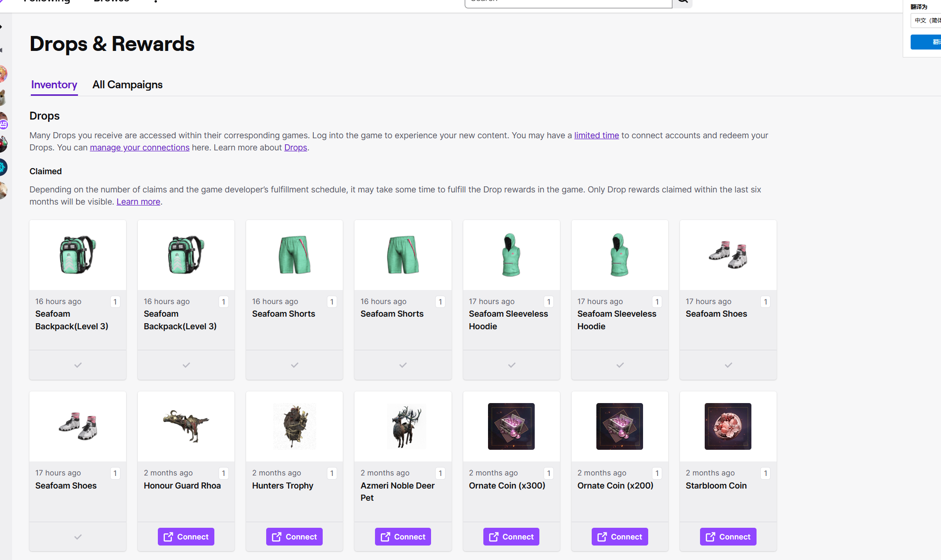Connect account for Honour Guard Rhoa
The height and width of the screenshot is (560, 941).
pos(186,537)
